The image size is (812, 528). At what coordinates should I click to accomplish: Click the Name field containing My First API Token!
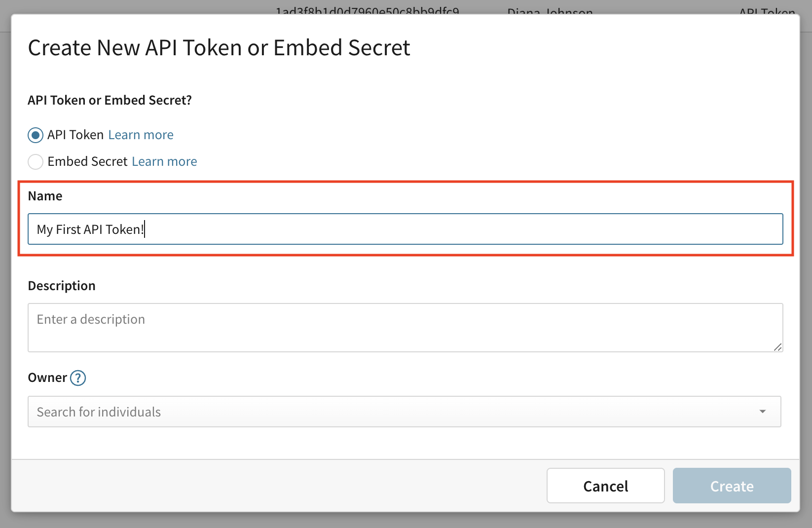[405, 229]
